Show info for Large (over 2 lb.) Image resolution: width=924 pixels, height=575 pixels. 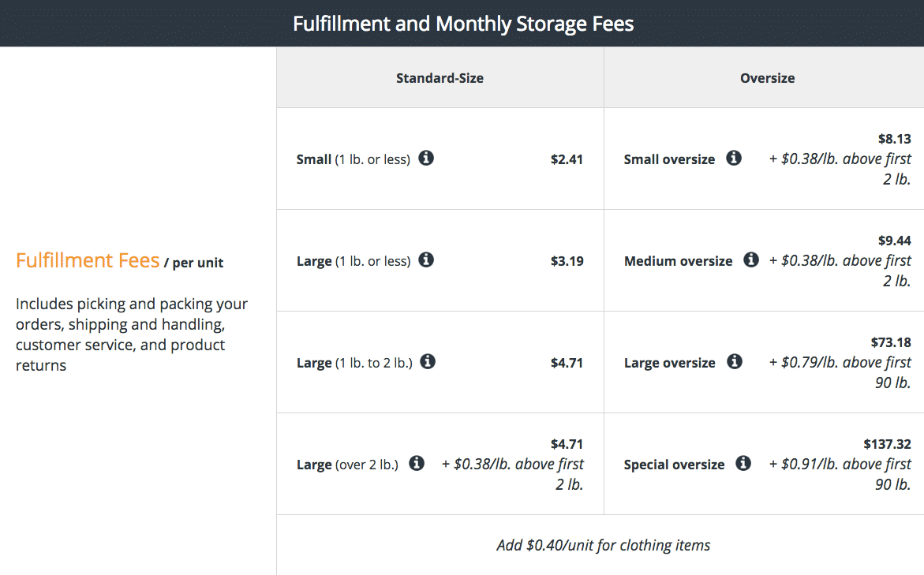point(417,463)
